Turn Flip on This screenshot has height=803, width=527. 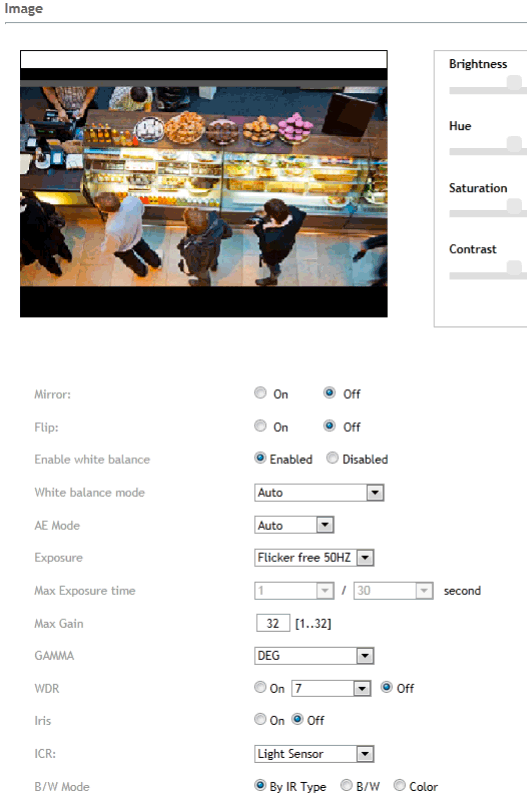click(260, 426)
